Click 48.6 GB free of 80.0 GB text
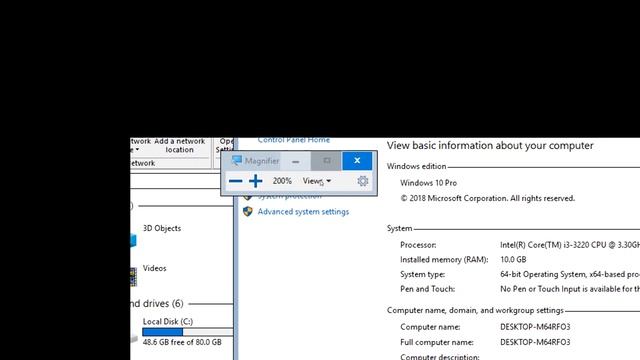This screenshot has height=360, width=640. click(x=182, y=342)
